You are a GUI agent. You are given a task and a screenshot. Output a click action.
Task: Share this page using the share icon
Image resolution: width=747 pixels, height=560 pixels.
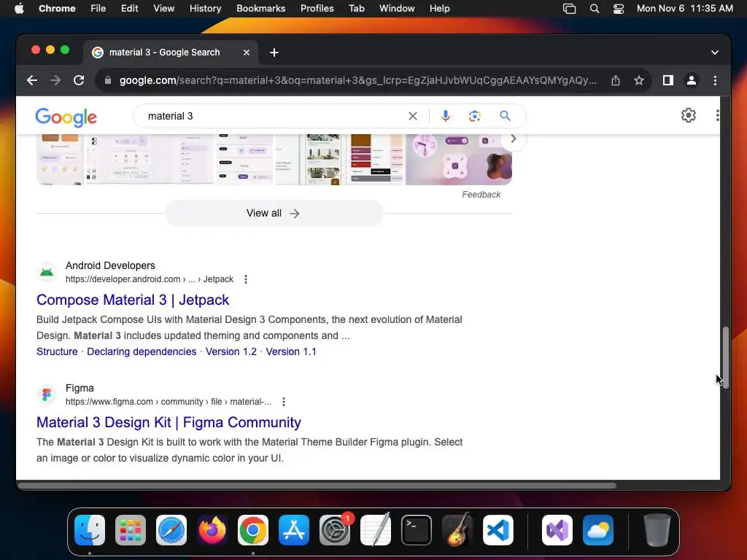pyautogui.click(x=616, y=80)
